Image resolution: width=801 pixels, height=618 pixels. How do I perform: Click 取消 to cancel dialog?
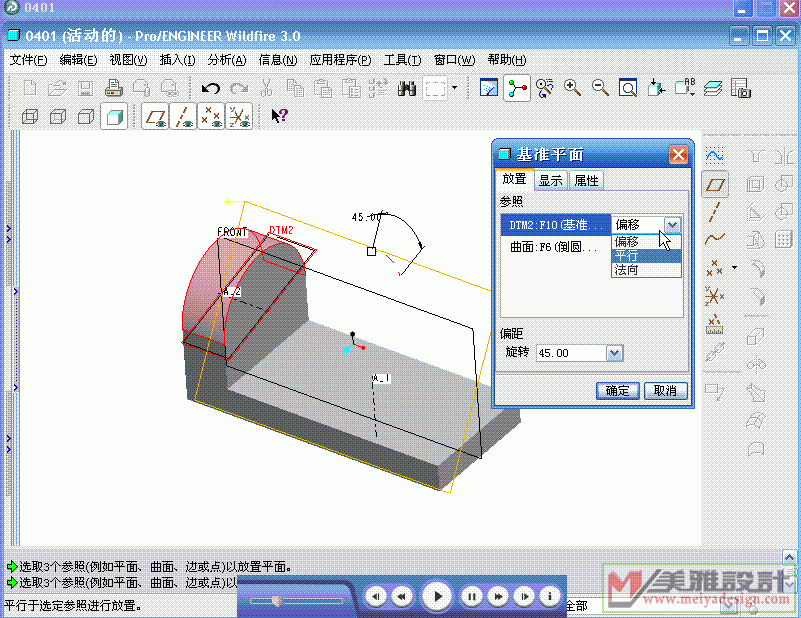pyautogui.click(x=666, y=391)
